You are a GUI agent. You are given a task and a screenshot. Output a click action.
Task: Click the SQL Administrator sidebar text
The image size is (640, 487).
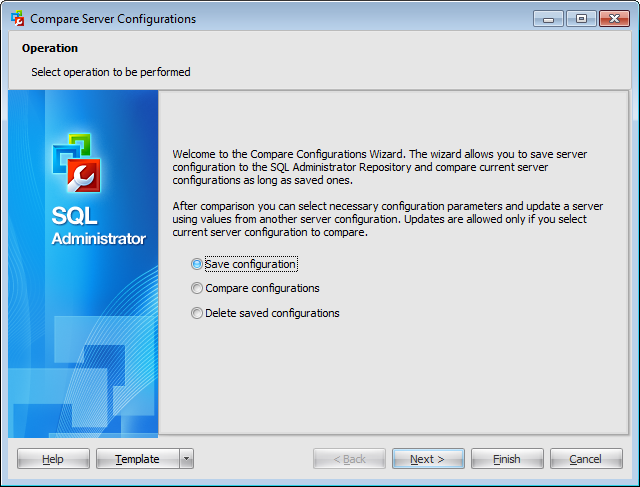tap(98, 228)
